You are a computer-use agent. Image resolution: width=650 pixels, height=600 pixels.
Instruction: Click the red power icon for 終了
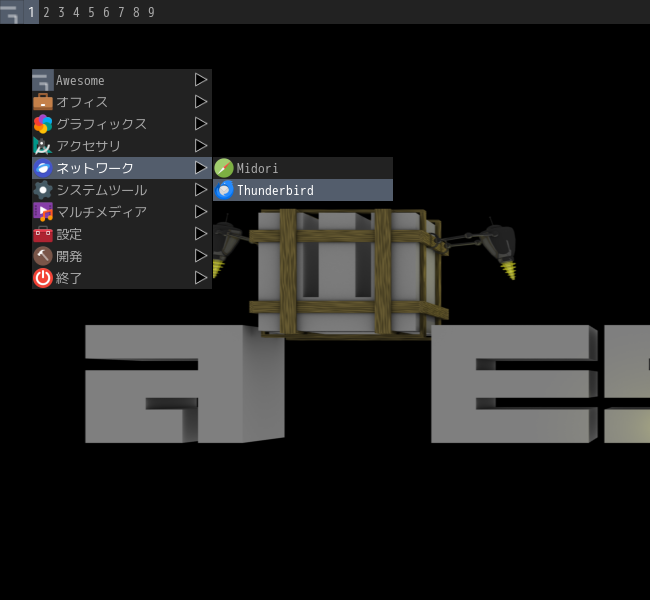click(43, 278)
